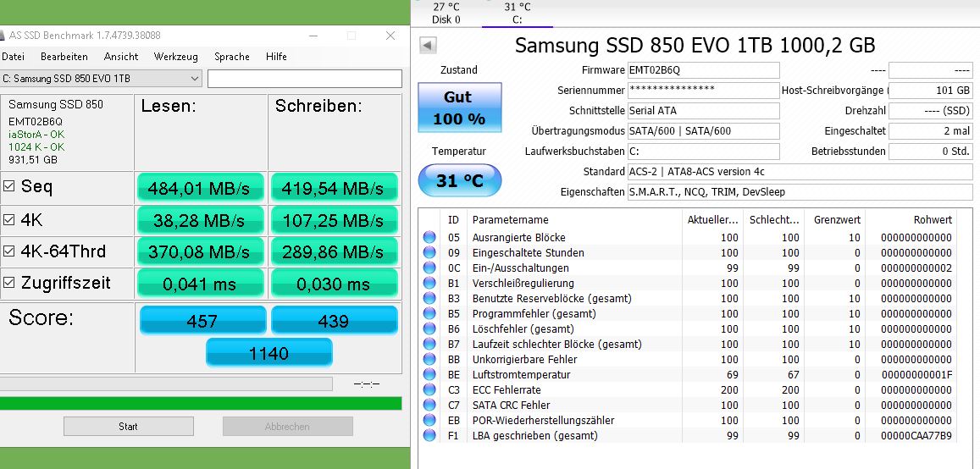Viewport: 980px width, 469px height.
Task: Open the Hilfe menu
Action: tap(276, 57)
